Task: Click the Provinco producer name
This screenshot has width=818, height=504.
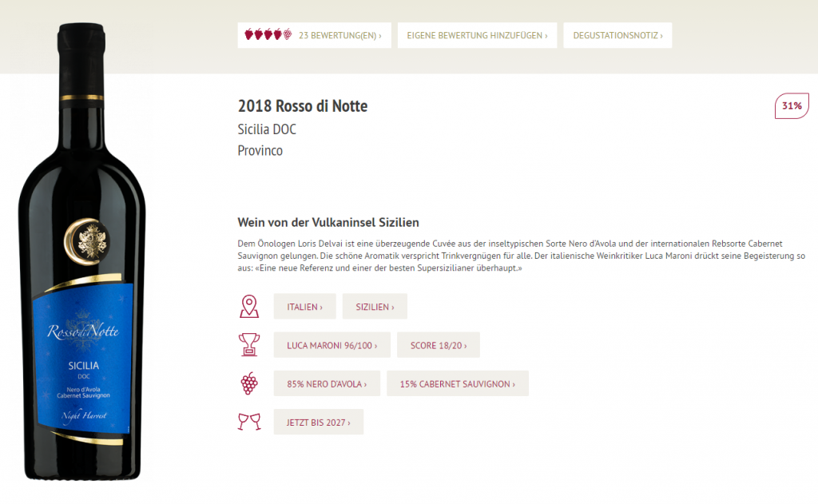Action: coord(260,150)
